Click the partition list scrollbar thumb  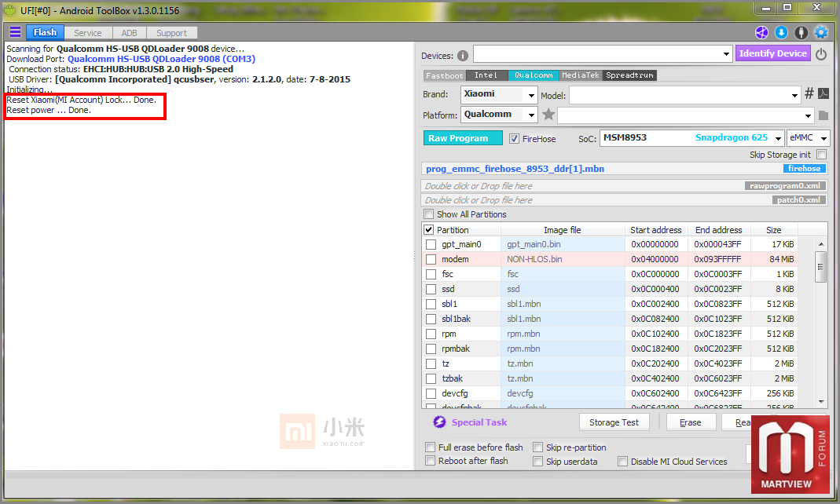click(820, 268)
